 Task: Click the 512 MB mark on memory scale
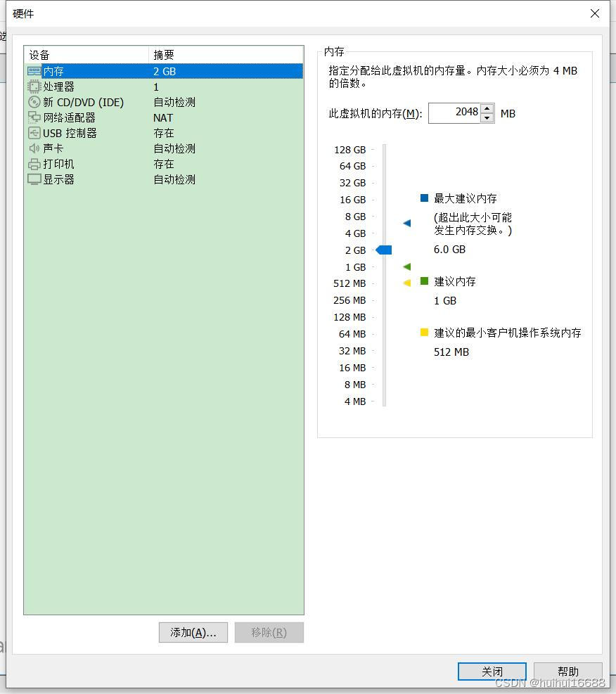pos(349,283)
